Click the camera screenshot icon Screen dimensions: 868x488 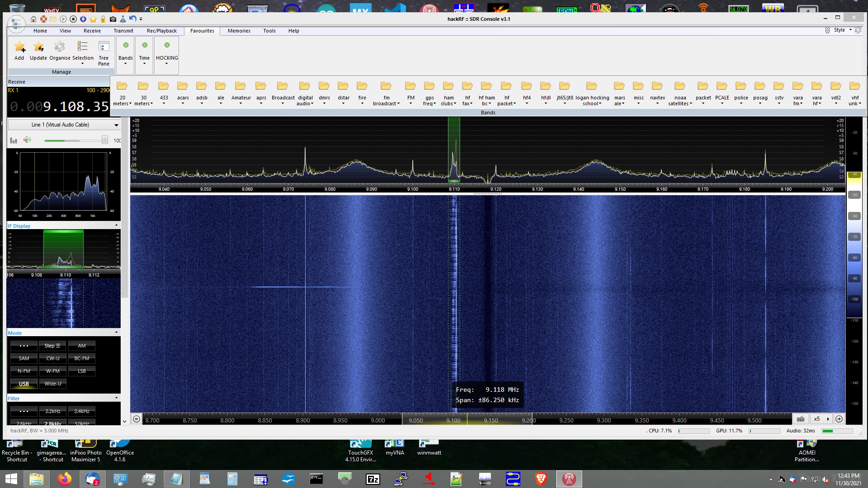coord(113,19)
